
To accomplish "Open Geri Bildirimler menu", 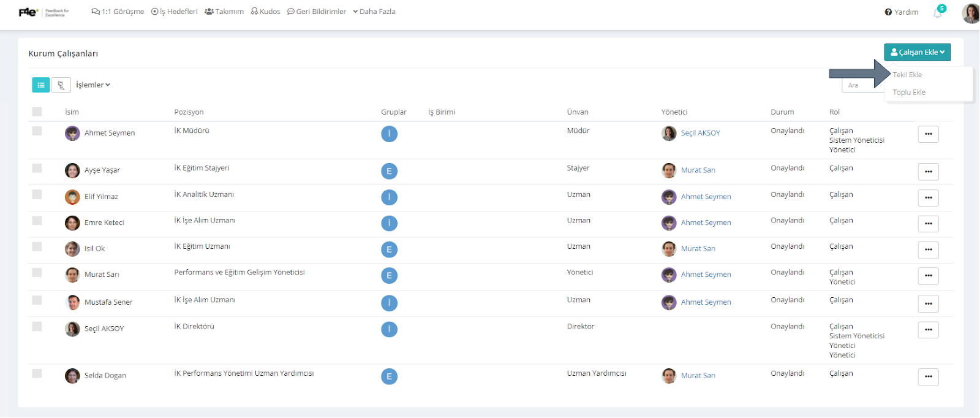I will 317,12.
